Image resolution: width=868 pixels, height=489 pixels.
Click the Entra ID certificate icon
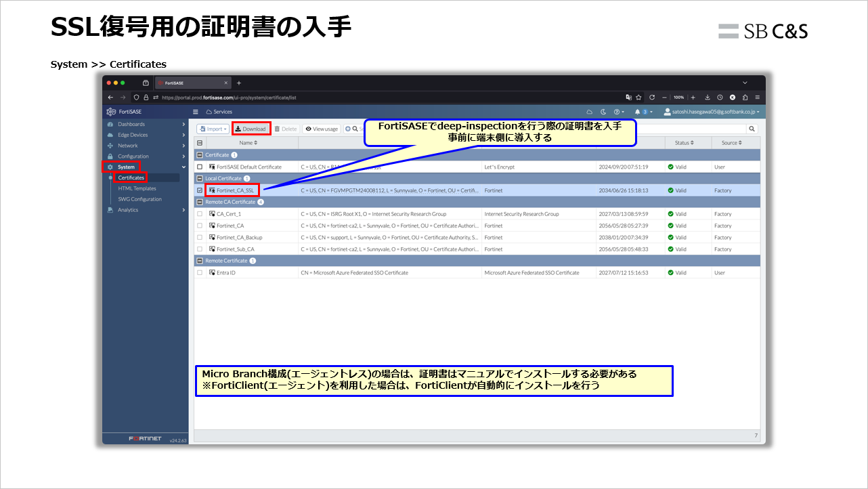click(212, 272)
